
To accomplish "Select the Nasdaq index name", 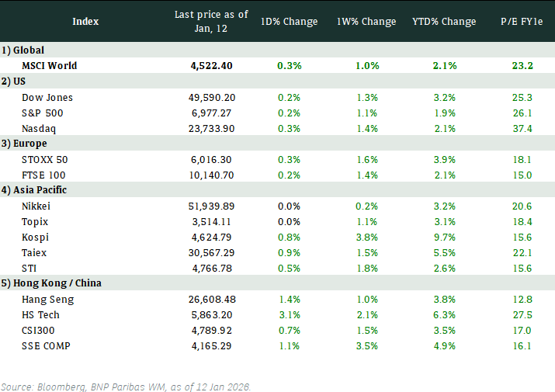I will click(x=40, y=128).
